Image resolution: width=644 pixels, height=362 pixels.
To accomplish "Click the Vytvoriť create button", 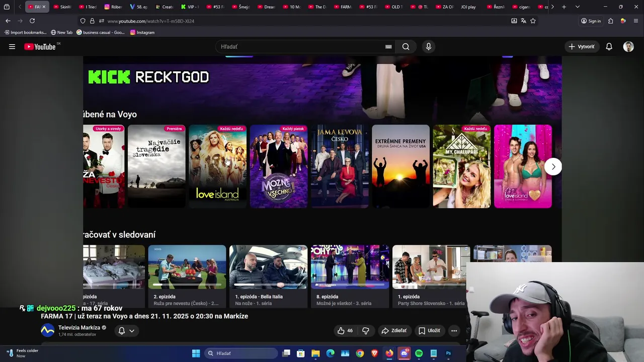I will click(x=582, y=47).
